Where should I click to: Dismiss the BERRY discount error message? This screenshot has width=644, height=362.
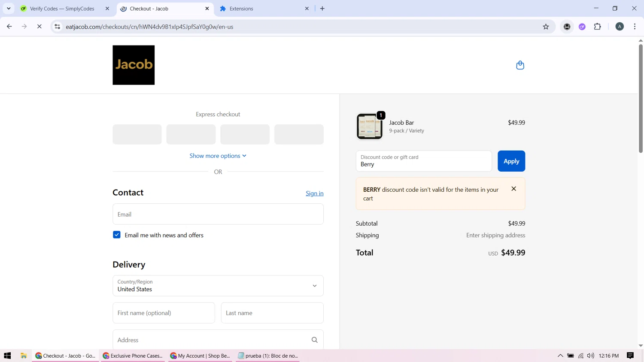pos(513,189)
